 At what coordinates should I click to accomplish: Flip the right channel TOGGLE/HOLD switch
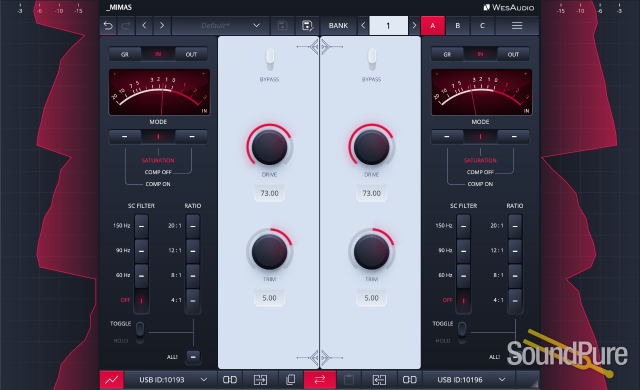click(x=462, y=332)
